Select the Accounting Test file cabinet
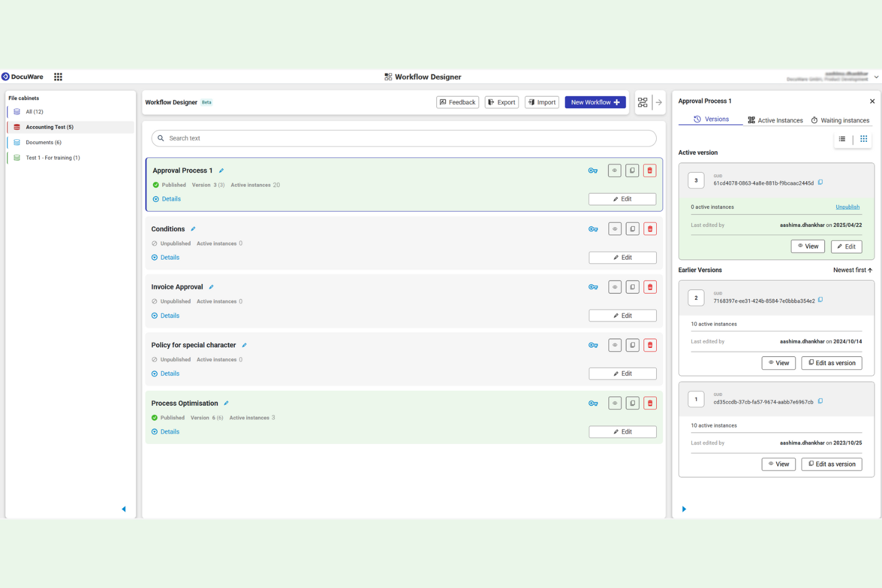882x588 pixels. coord(49,127)
